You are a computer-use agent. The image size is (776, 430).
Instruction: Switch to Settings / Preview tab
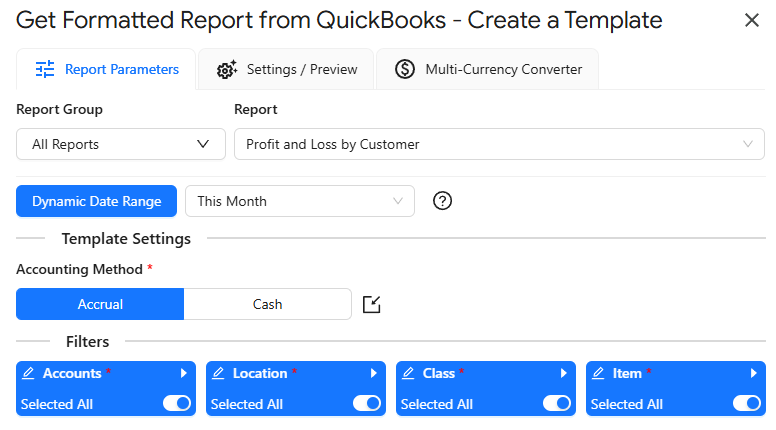286,69
